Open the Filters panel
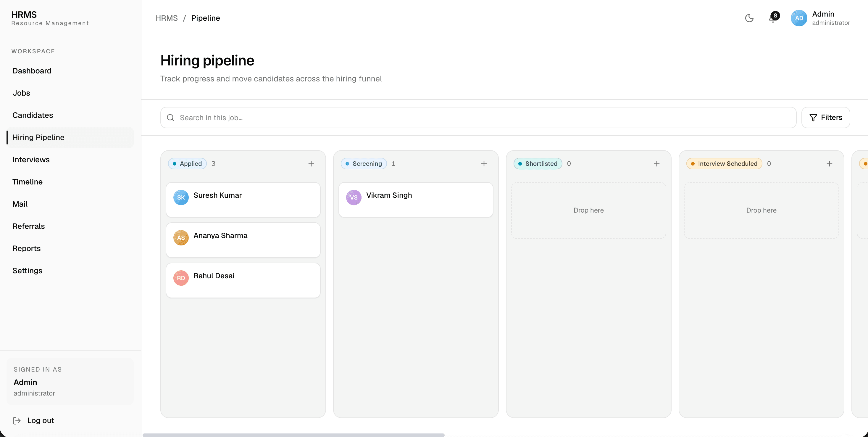This screenshot has height=437, width=868. click(825, 118)
